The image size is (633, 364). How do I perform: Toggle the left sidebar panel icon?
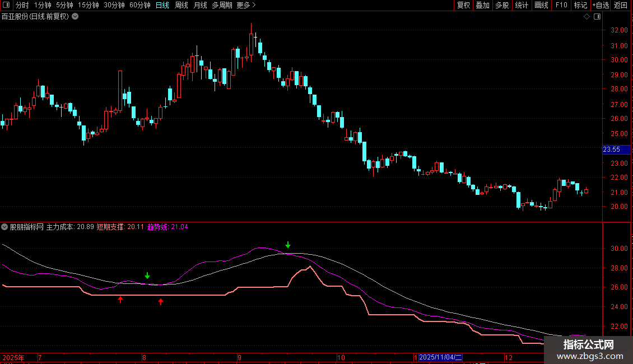click(6, 6)
